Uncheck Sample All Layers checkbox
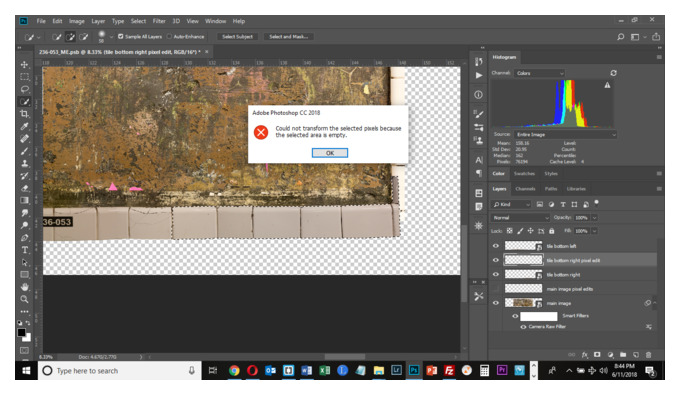 coord(121,36)
